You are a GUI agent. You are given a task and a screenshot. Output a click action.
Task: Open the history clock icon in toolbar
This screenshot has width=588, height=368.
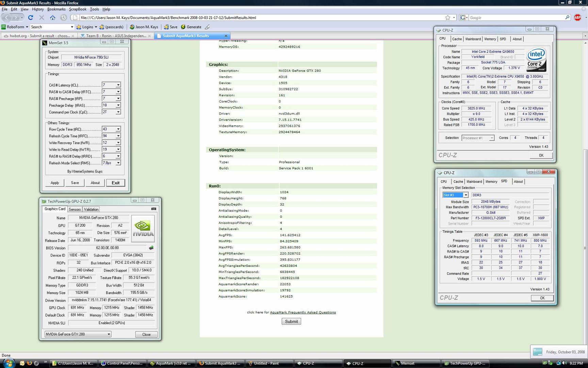[64, 17]
